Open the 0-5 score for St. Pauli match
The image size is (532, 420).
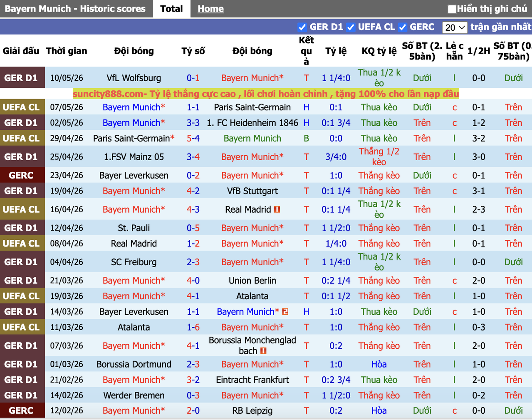point(193,228)
